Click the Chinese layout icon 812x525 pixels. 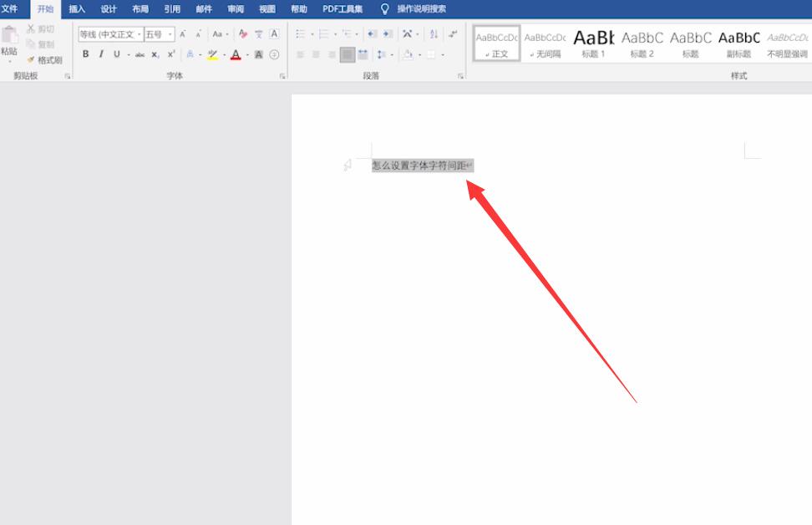click(x=408, y=34)
